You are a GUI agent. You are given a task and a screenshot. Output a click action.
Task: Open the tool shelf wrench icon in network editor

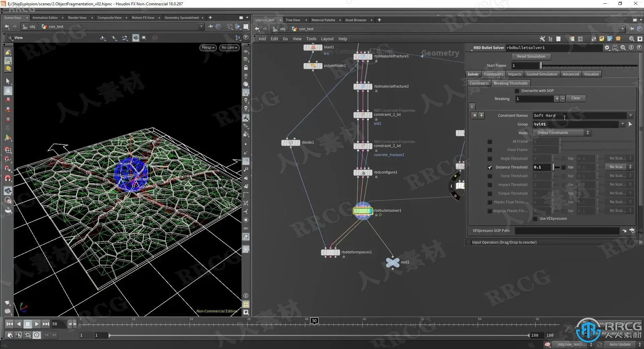click(x=542, y=39)
